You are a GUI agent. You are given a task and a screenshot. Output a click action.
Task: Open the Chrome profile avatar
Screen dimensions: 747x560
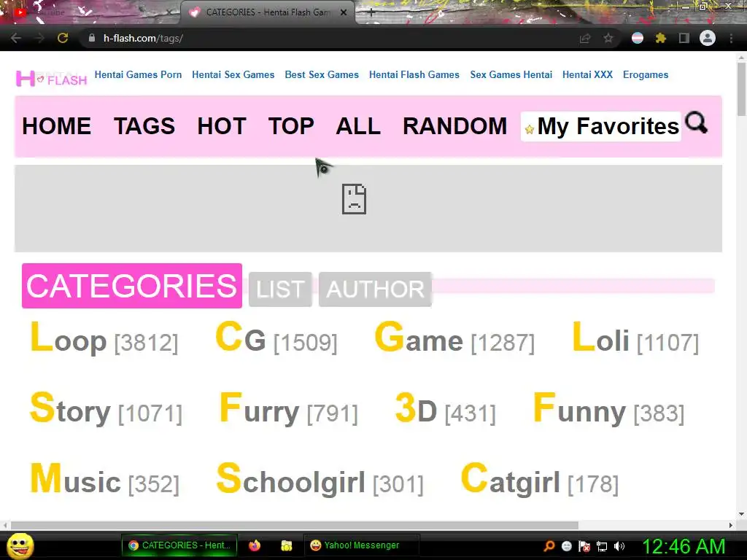click(x=708, y=38)
